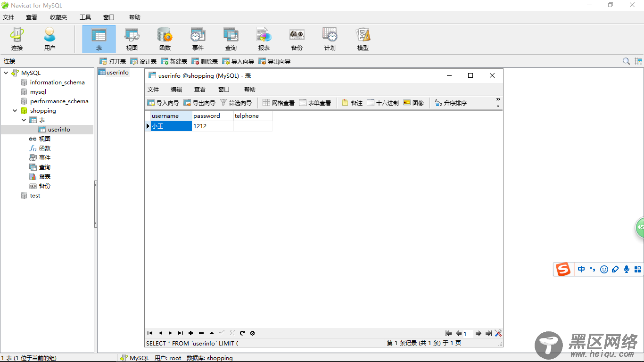Click 打开表 (Open Table) button
Viewport: 644px width, 362px height.
[113, 61]
